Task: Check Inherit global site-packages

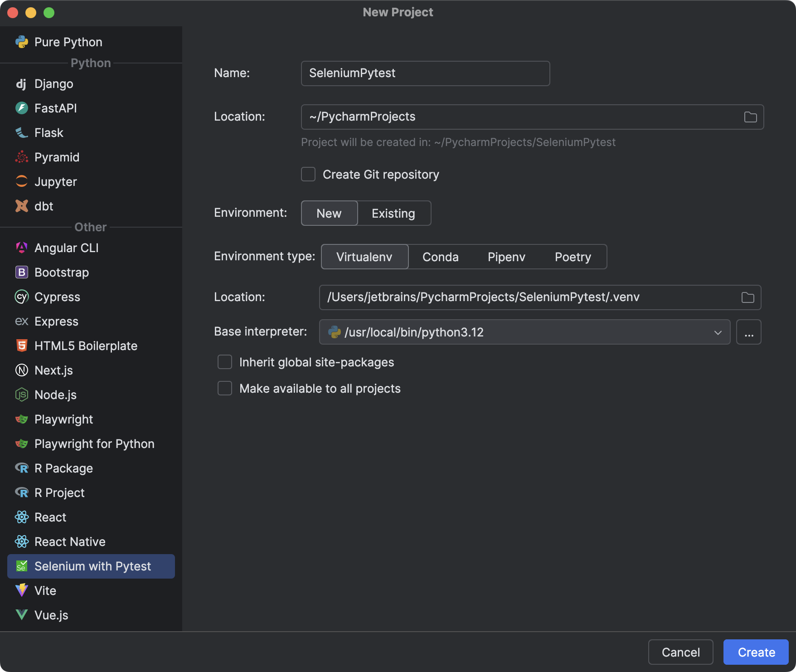Action: [225, 362]
